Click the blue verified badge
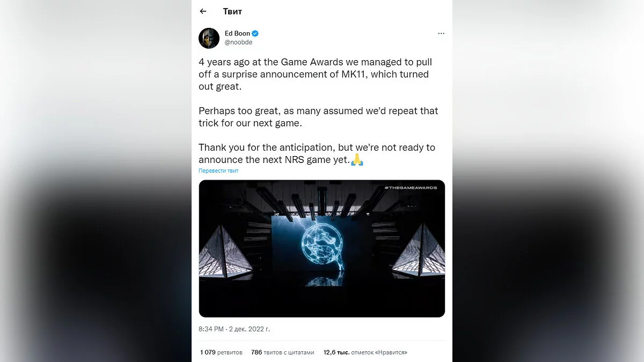The image size is (644, 362). 256,33
